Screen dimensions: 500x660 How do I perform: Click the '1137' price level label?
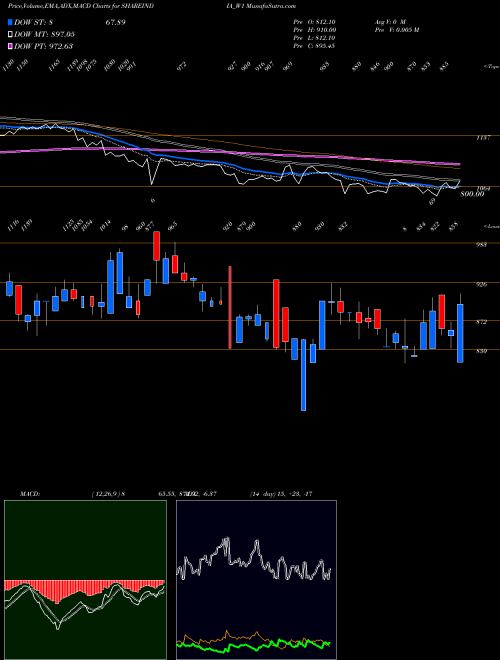[x=482, y=138]
